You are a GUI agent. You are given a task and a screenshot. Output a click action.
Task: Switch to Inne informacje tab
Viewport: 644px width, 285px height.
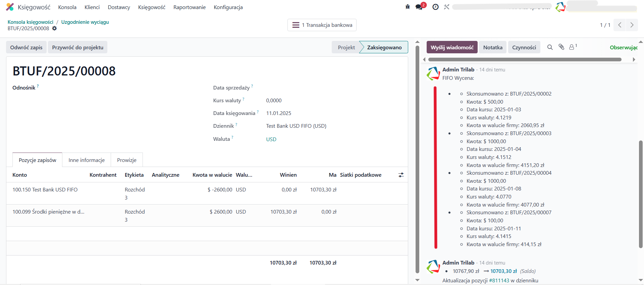pyautogui.click(x=87, y=160)
